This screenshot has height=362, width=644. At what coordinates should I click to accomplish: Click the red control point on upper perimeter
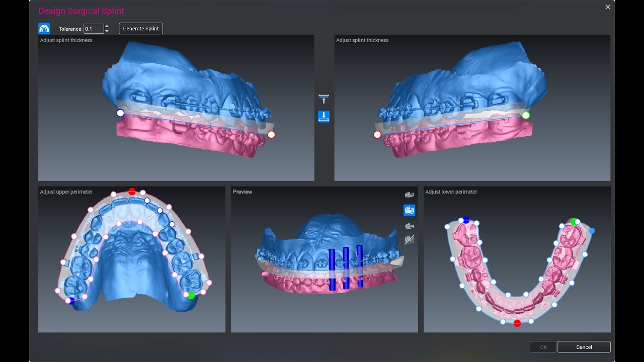point(132,192)
